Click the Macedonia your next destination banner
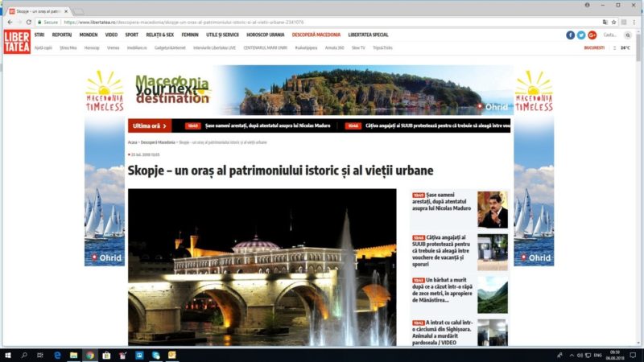 320,90
